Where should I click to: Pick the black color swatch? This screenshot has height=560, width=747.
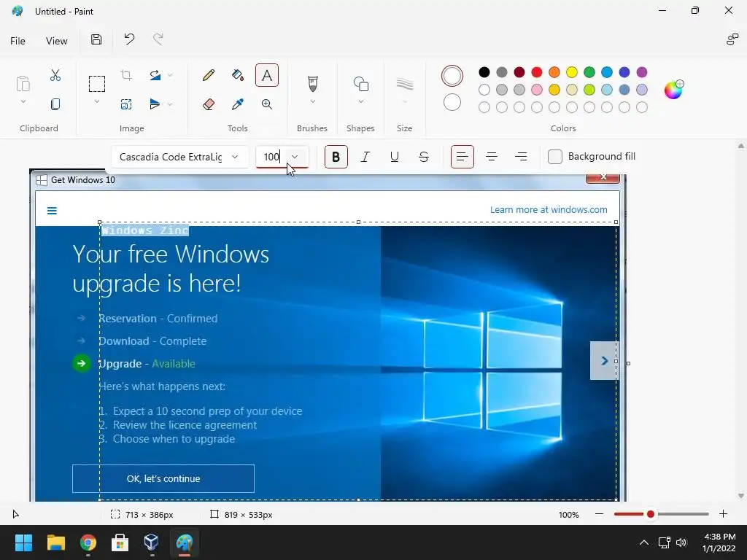[484, 72]
